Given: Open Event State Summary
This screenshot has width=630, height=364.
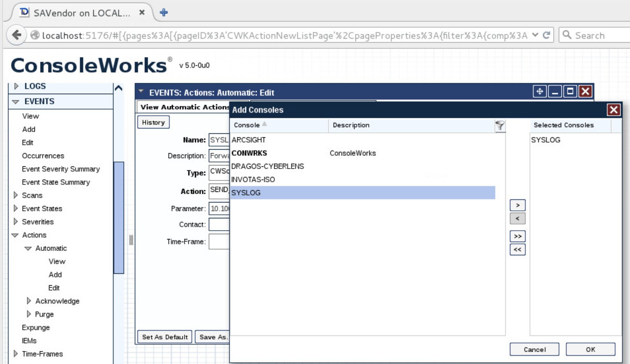Looking at the screenshot, I should click(56, 182).
